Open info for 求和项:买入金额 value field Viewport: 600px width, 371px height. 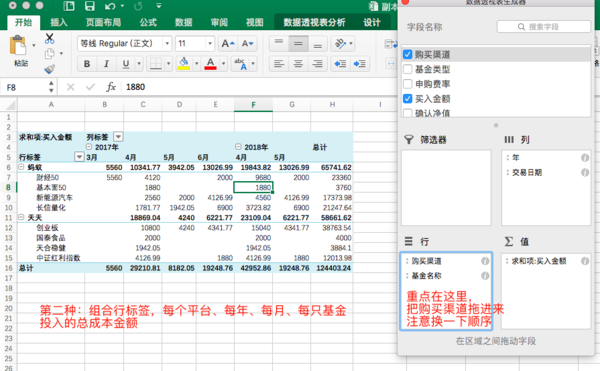pos(585,261)
